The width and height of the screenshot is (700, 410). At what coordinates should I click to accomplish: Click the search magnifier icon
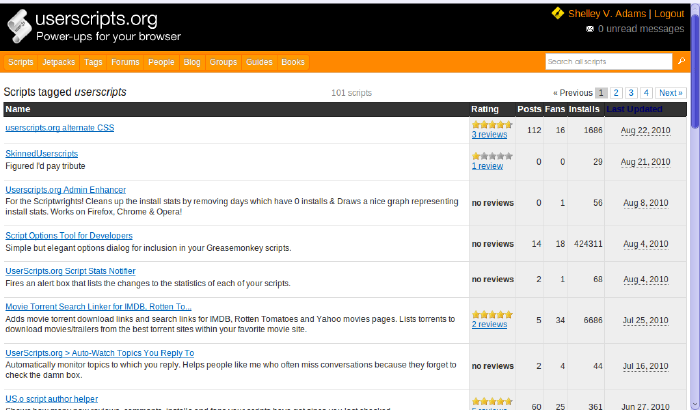click(x=681, y=61)
